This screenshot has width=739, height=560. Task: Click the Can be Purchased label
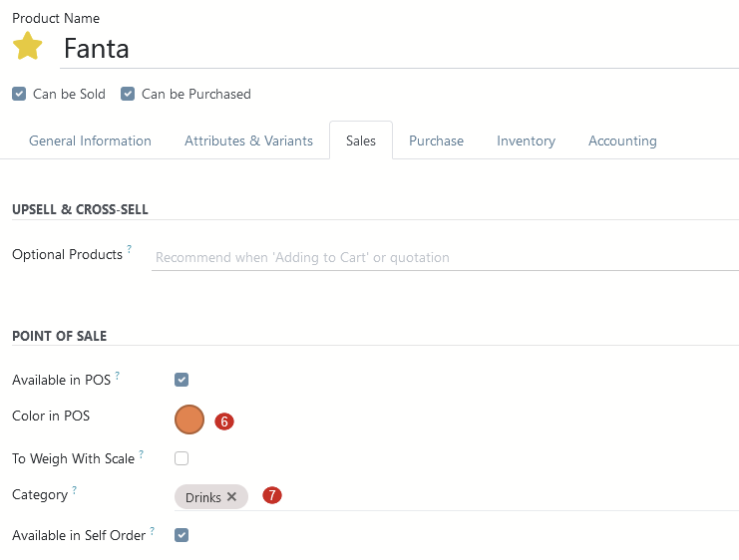click(x=196, y=95)
